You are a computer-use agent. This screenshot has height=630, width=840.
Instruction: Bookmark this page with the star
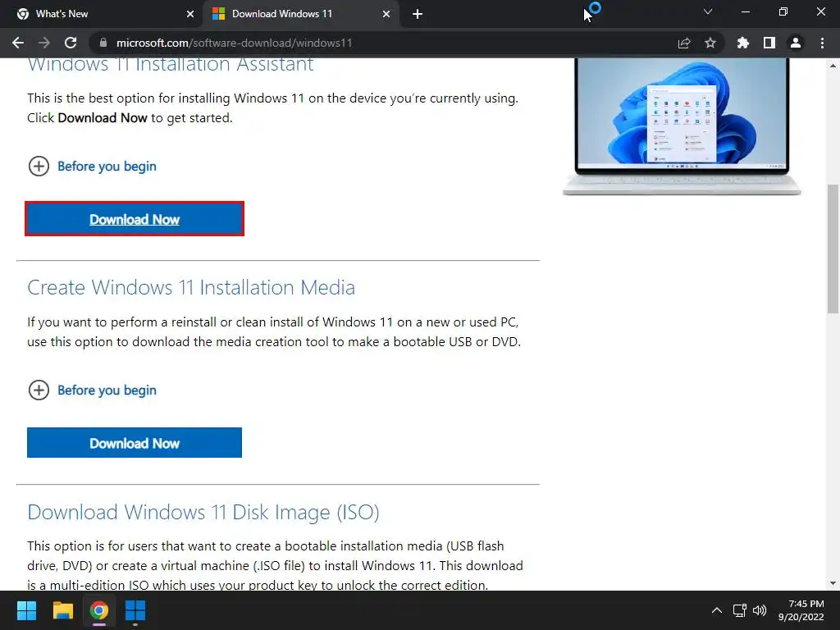(x=710, y=43)
